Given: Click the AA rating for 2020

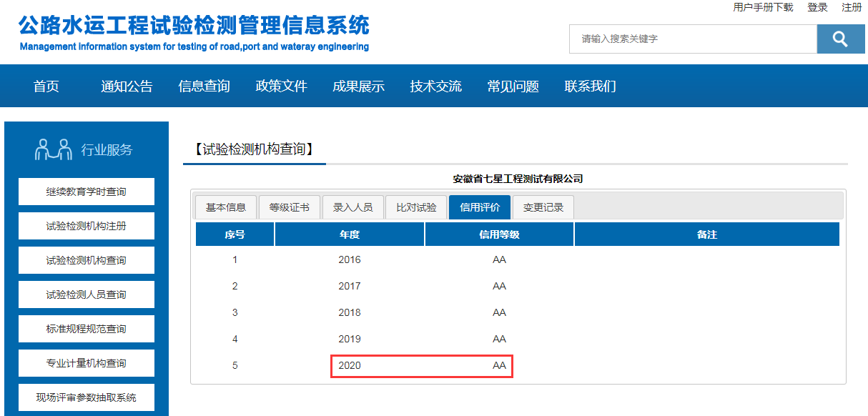Looking at the screenshot, I should (x=499, y=365).
